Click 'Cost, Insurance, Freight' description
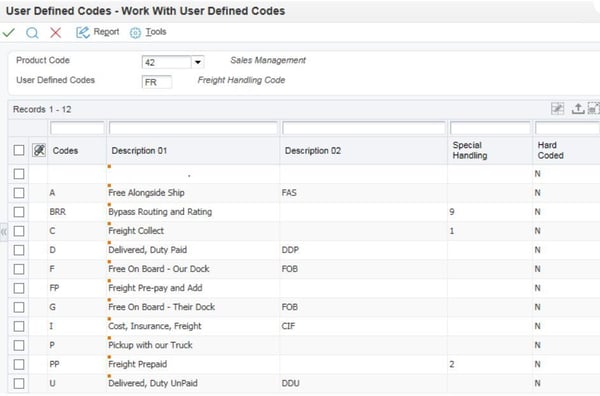This screenshot has height=396, width=600. (155, 326)
